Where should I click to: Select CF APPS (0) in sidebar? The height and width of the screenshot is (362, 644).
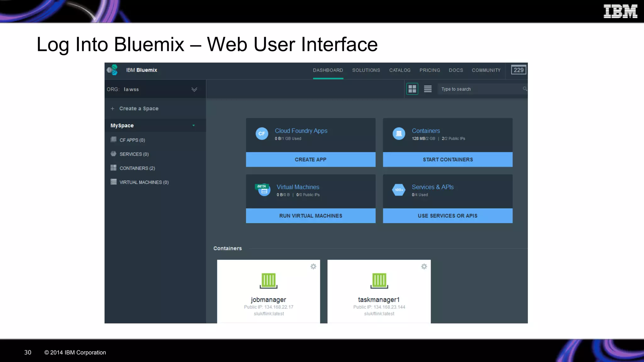click(x=132, y=140)
